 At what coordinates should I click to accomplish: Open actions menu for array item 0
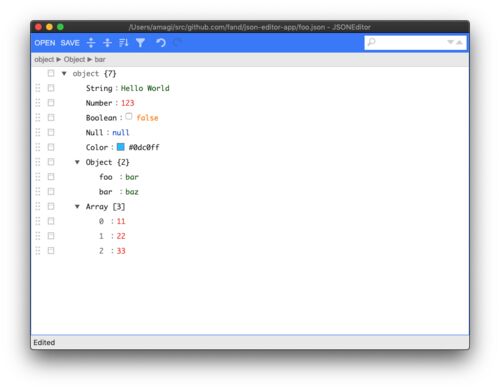click(51, 221)
